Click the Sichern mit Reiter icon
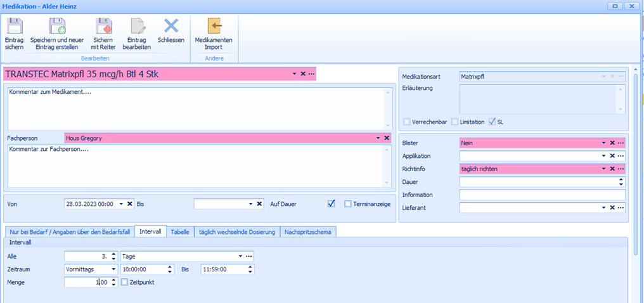The width and height of the screenshot is (644, 303). click(103, 27)
